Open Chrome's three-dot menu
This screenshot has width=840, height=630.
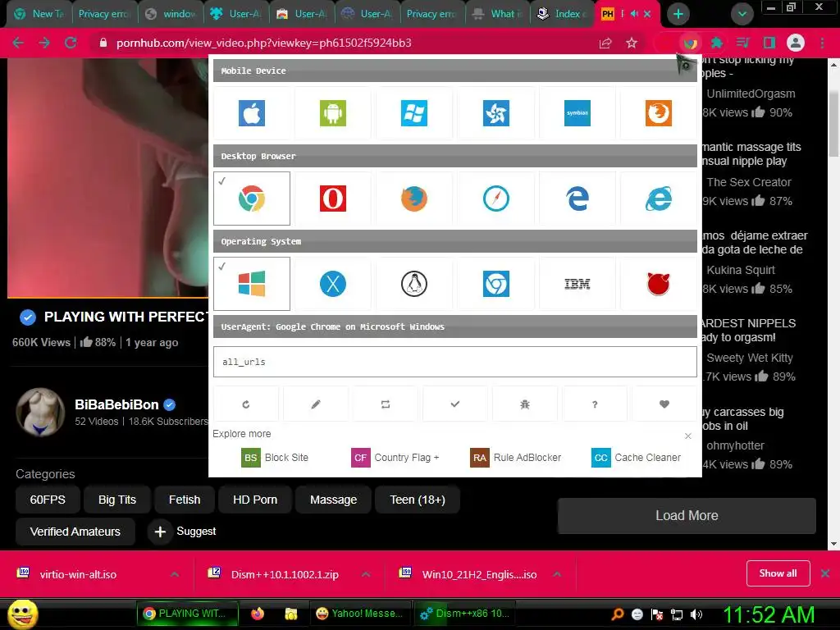(x=822, y=43)
